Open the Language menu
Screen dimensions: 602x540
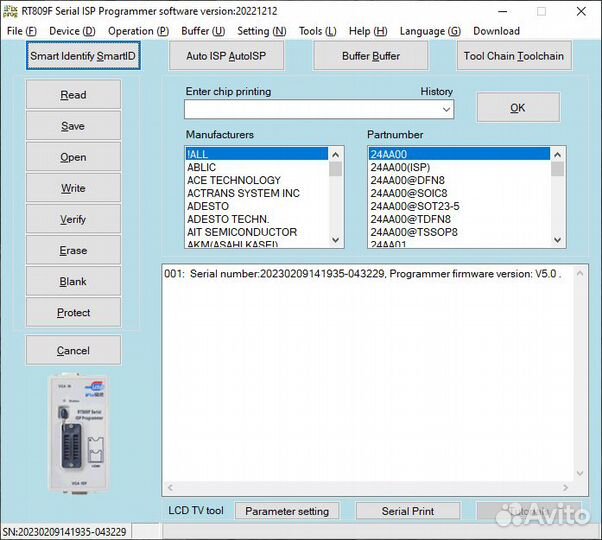[x=430, y=31]
